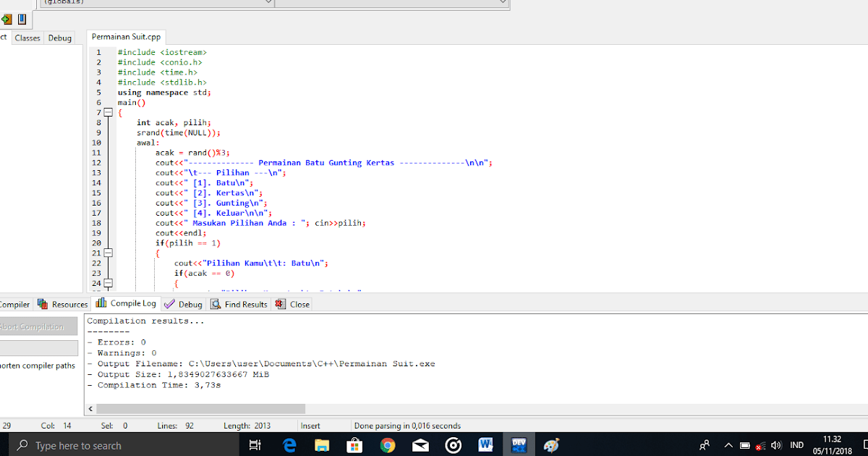The width and height of the screenshot is (868, 456).
Task: Launch Google Chrome from the taskbar
Action: click(x=388, y=444)
